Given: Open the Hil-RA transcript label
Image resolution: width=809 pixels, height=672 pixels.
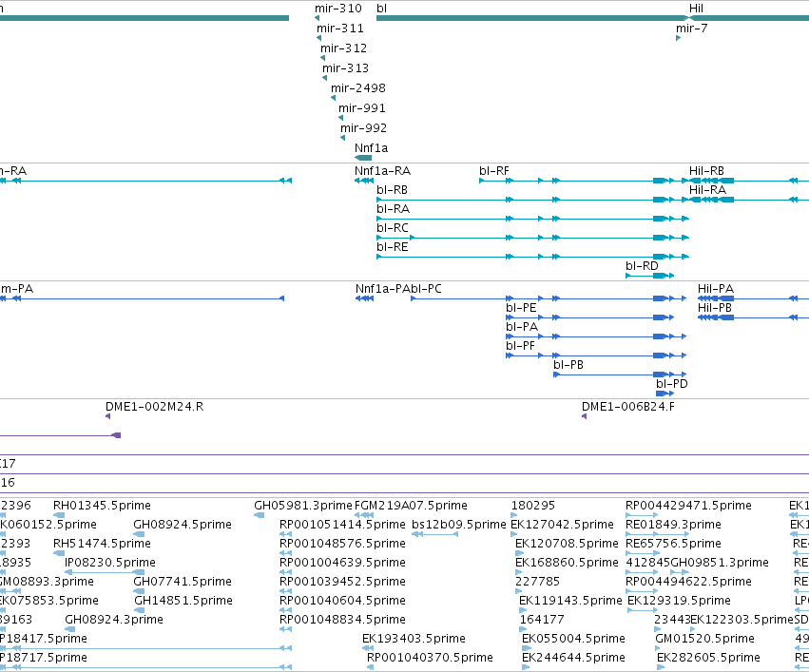Looking at the screenshot, I should click(708, 190).
